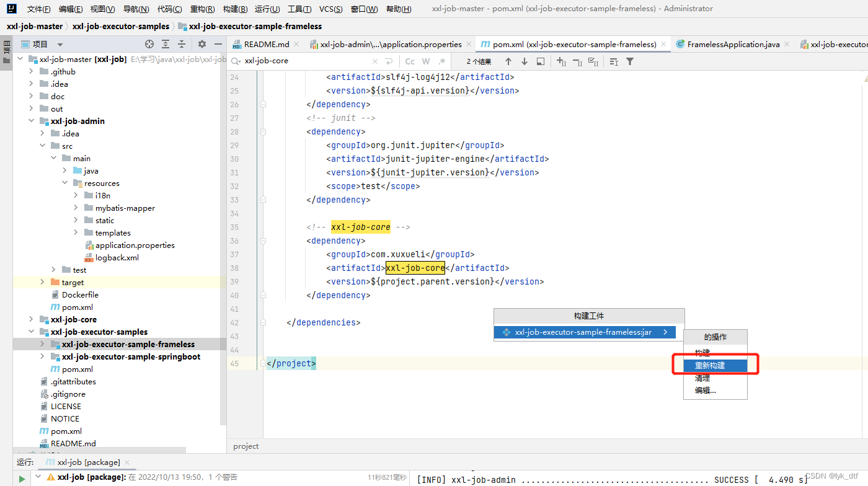
Task: Close the application.properties editor tab
Action: (469, 44)
